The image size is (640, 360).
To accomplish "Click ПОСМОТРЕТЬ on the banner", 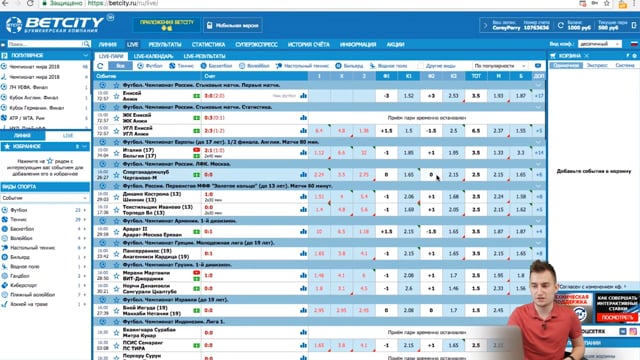I will click(x=617, y=317).
